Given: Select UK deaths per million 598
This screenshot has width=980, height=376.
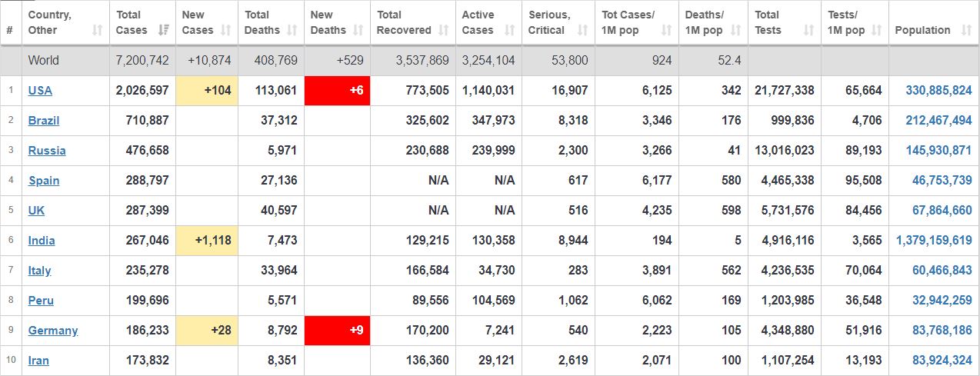Looking at the screenshot, I should pyautogui.click(x=732, y=210).
